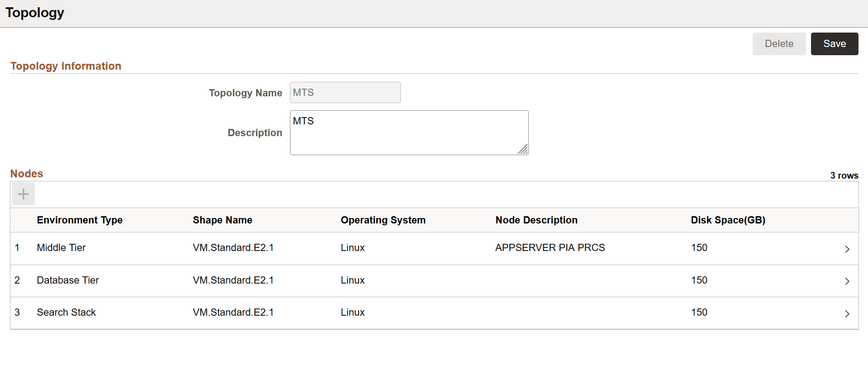
Task: Open Middle Tier row details chevron
Action: (847, 249)
